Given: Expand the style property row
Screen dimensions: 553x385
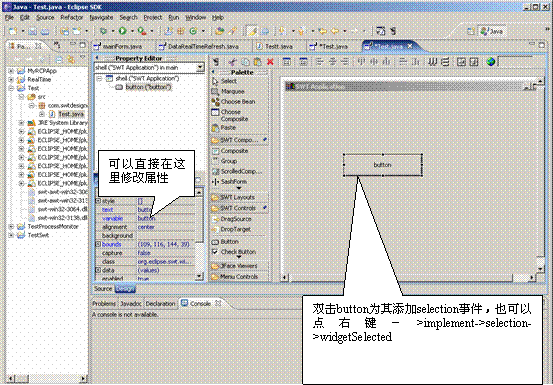Looking at the screenshot, I should point(98,201).
